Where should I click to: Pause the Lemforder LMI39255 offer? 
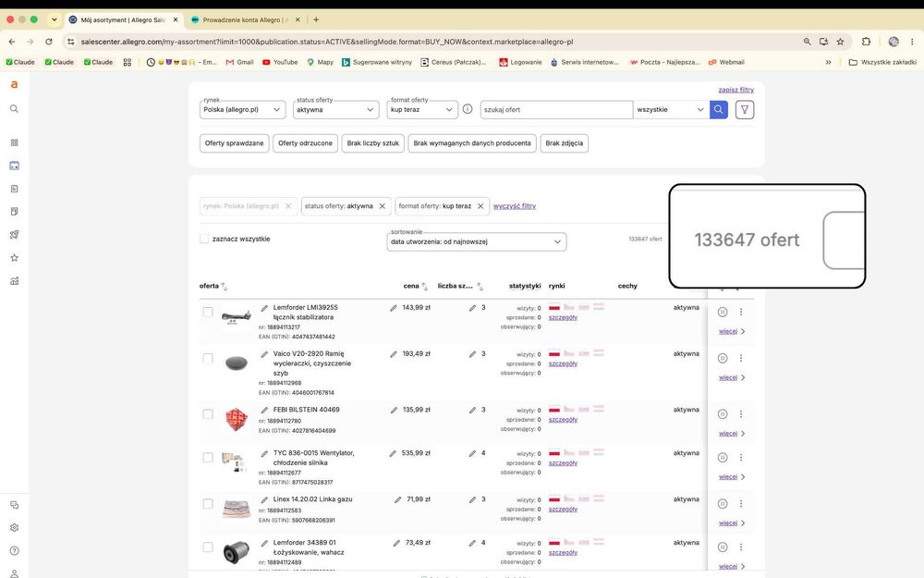[x=723, y=312]
